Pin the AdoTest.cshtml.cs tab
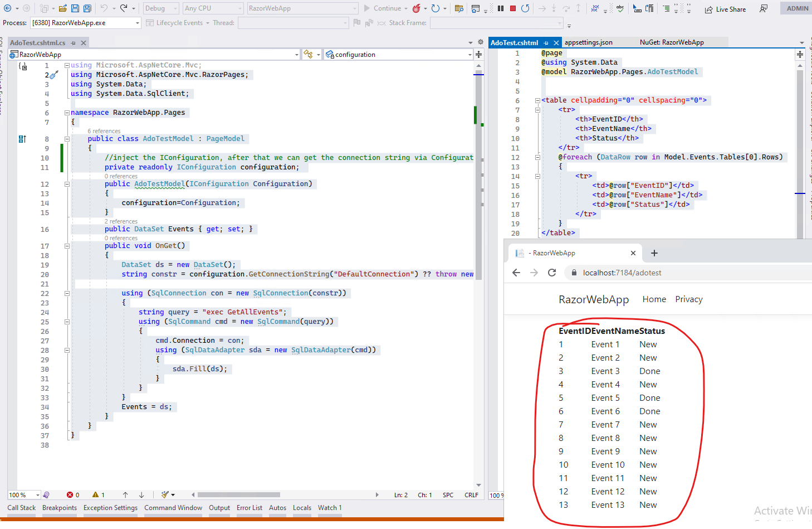812x529 pixels. [x=72, y=43]
